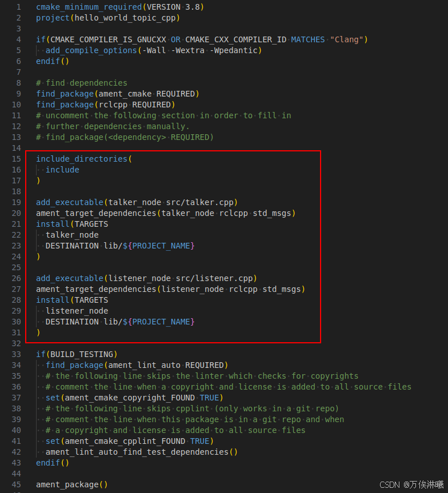Click line number 1 in the gutter

pyautogui.click(x=18, y=7)
